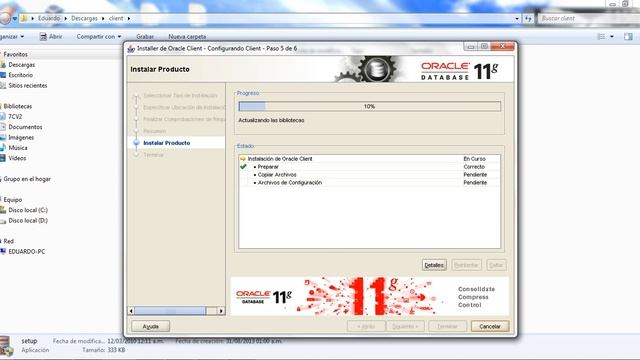Select Favoritos header in Explorer sidebar
Viewport: 640px width, 360px height.
click(x=16, y=54)
